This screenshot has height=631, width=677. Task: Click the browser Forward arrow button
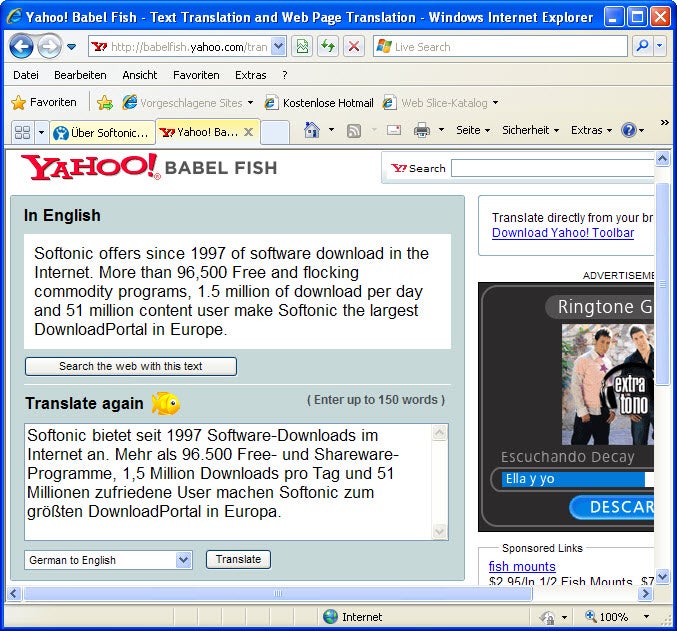[49, 46]
